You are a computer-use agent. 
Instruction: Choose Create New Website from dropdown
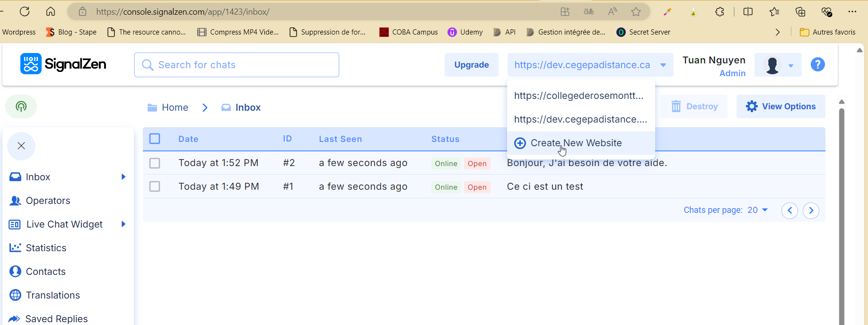(x=576, y=143)
